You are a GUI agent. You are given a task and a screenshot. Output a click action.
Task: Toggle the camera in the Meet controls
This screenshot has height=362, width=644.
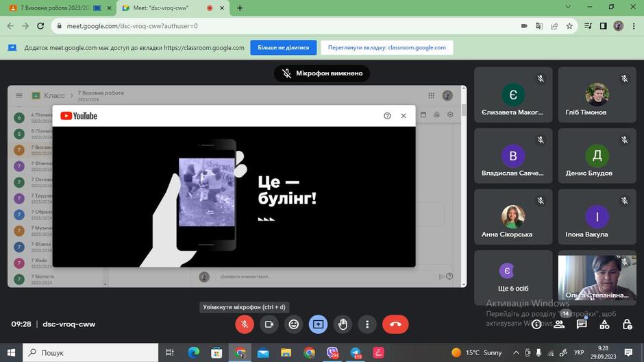click(x=269, y=324)
